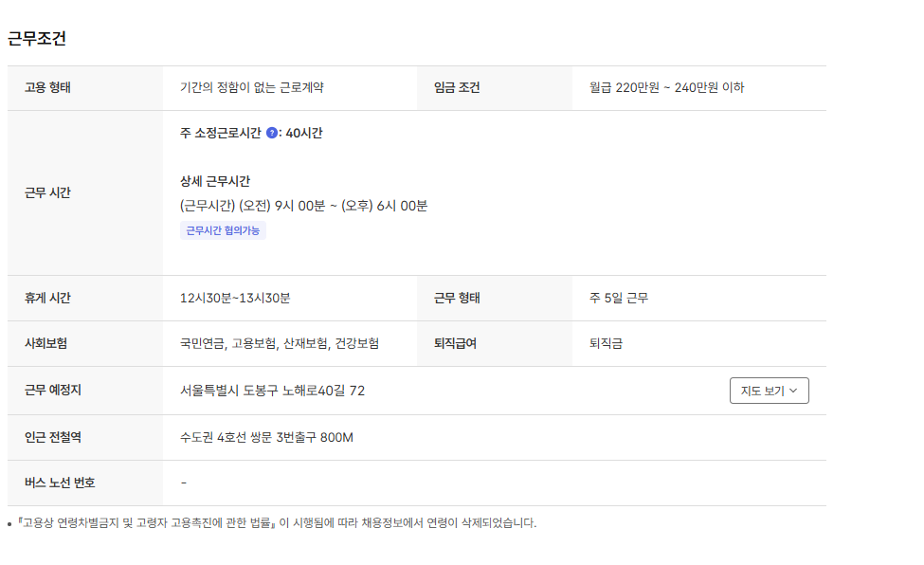The image size is (924, 565).
Task: Select the 사회보험 row label
Action: point(45,344)
